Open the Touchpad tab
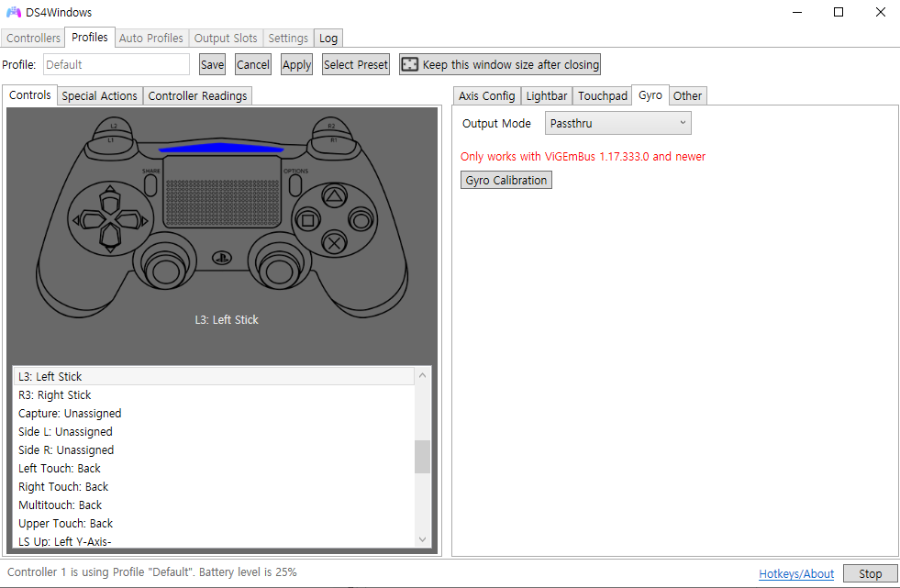The height and width of the screenshot is (588, 900). coord(603,95)
